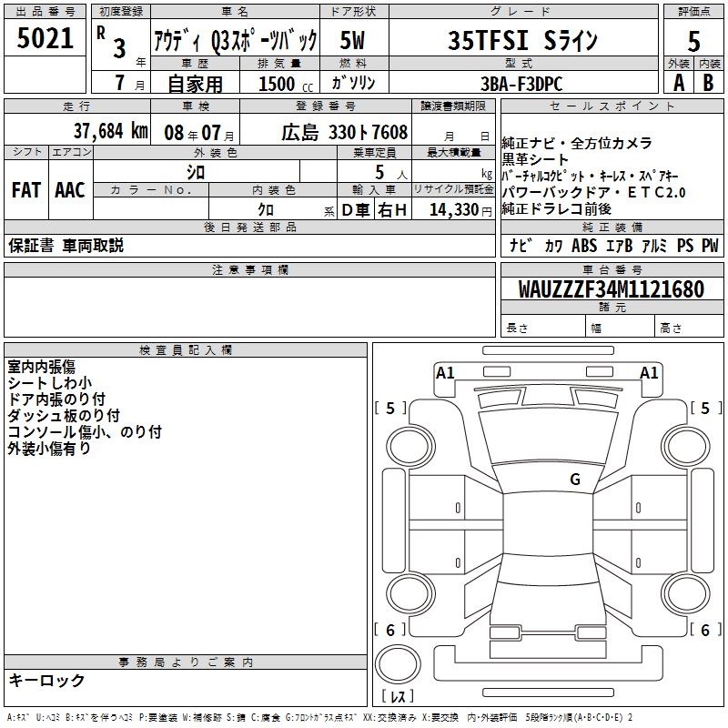Click the front-left wheel on the diagram
Screen dimensions: 728x728
tap(410, 447)
